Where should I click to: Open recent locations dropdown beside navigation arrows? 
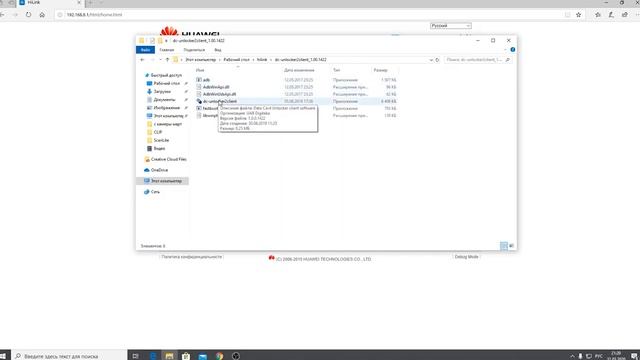(x=160, y=60)
